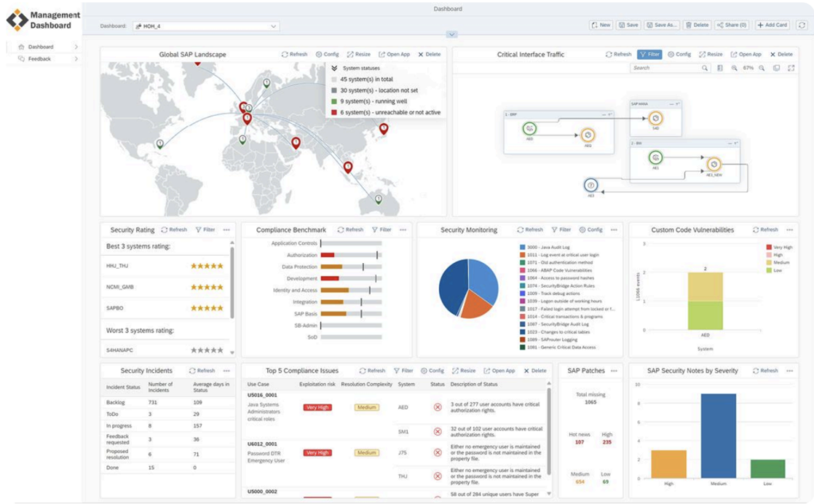Refresh the Global SAP Landscape card
Viewport: 814px width, 504px height.
[x=294, y=54]
